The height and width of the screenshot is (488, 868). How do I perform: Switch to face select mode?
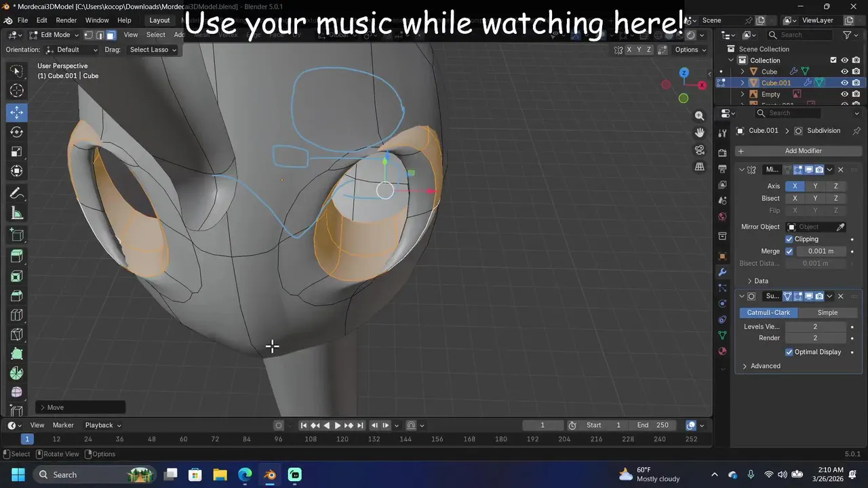[x=111, y=35]
